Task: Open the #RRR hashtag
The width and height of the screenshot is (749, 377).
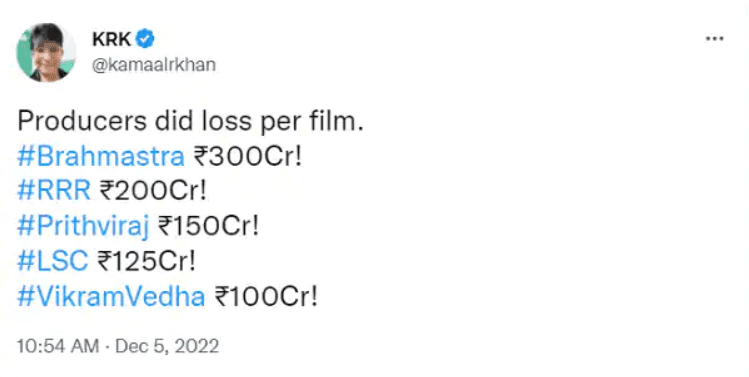Action: 54,191
